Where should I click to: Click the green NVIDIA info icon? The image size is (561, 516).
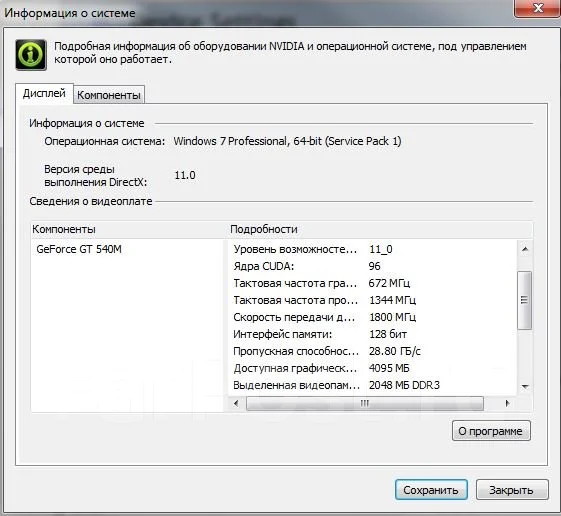(31, 54)
